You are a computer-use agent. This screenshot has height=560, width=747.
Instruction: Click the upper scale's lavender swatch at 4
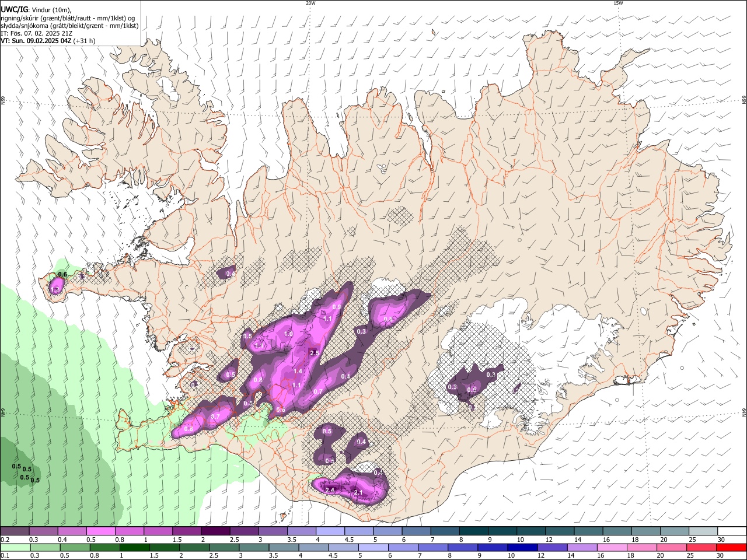click(x=330, y=531)
